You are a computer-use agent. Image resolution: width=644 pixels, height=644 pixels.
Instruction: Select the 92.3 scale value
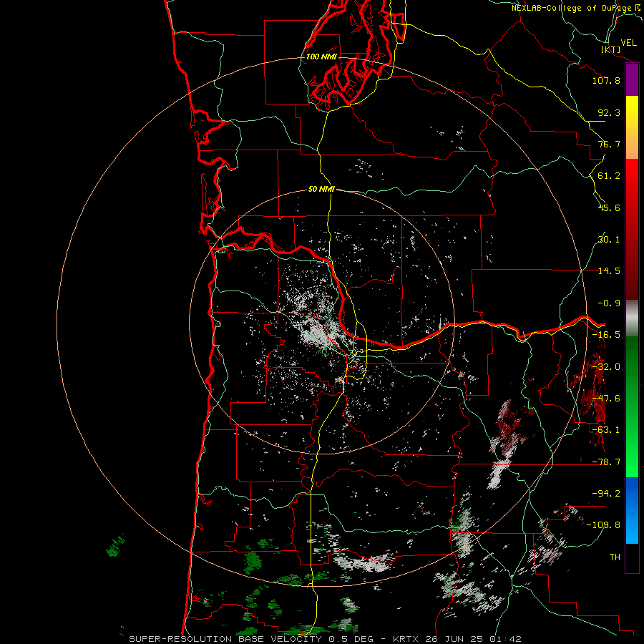609,112
